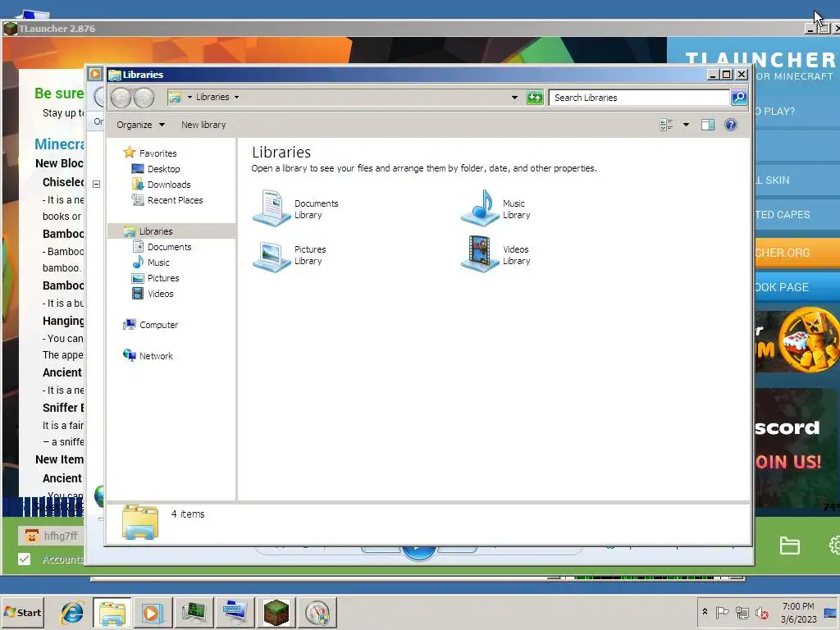The height and width of the screenshot is (630, 840).
Task: Click the muted volume tray icon
Action: point(761,612)
